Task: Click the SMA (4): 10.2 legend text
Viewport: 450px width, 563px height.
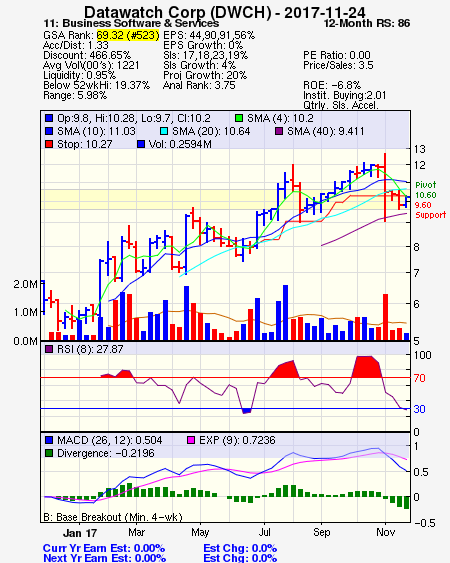Action: (x=280, y=118)
